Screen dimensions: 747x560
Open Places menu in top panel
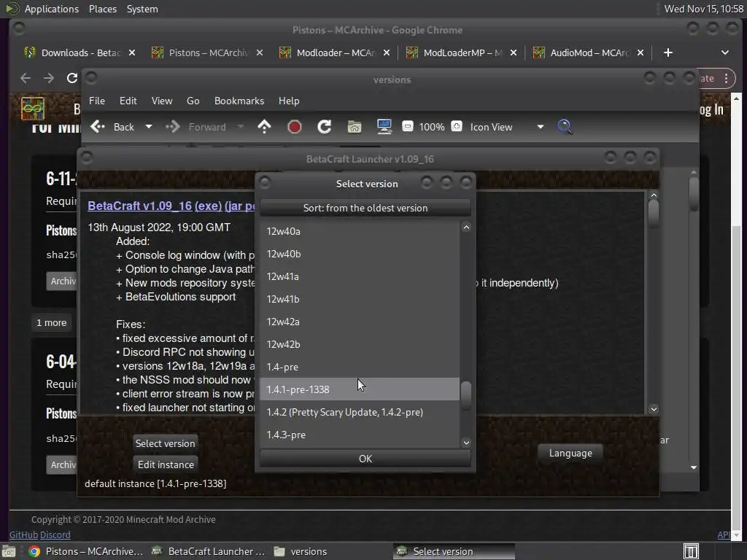tap(103, 9)
